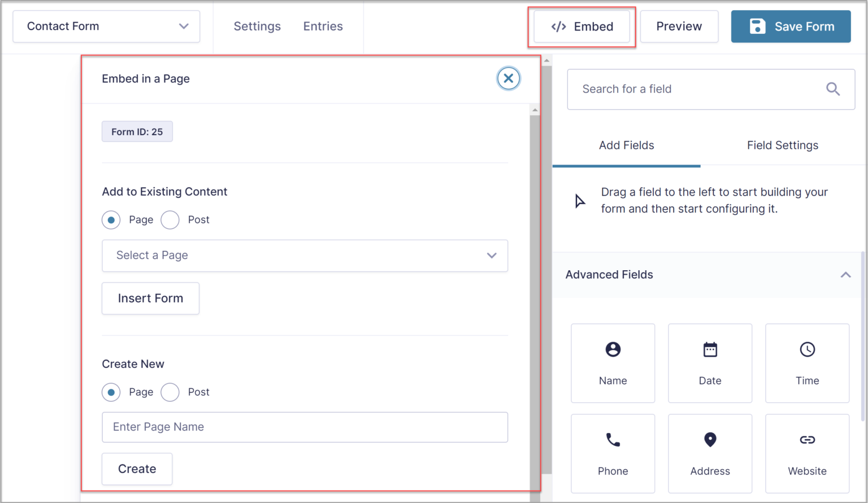Add the Date calendar field
Screen dimensions: 868x503
point(710,363)
